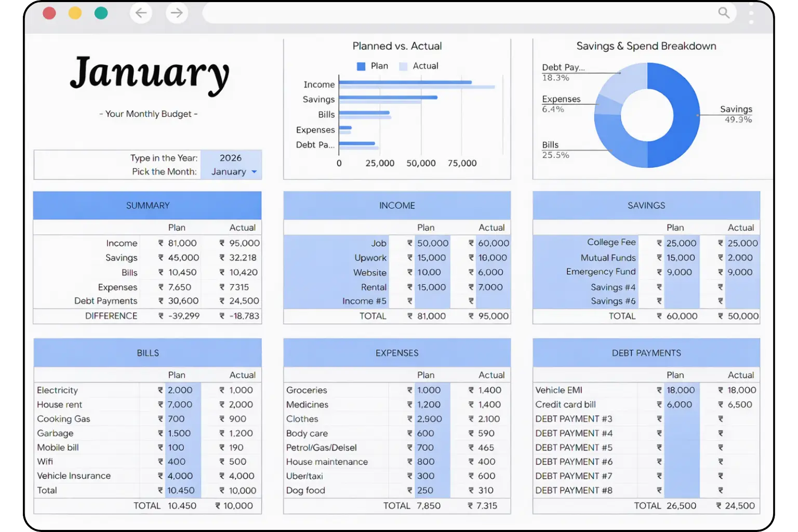Image resolution: width=798 pixels, height=532 pixels.
Task: Click the Vehicle EMI plan amount
Action: click(681, 390)
